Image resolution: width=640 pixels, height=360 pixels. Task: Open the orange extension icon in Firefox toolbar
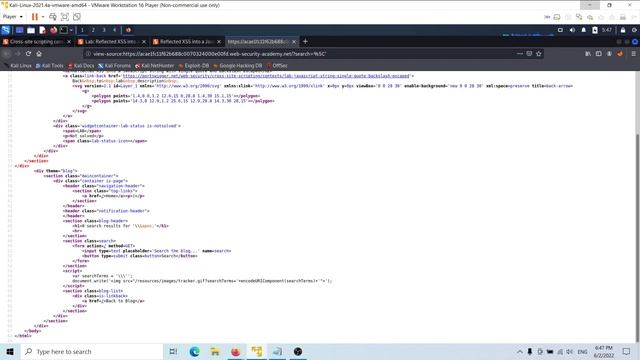(x=620, y=53)
